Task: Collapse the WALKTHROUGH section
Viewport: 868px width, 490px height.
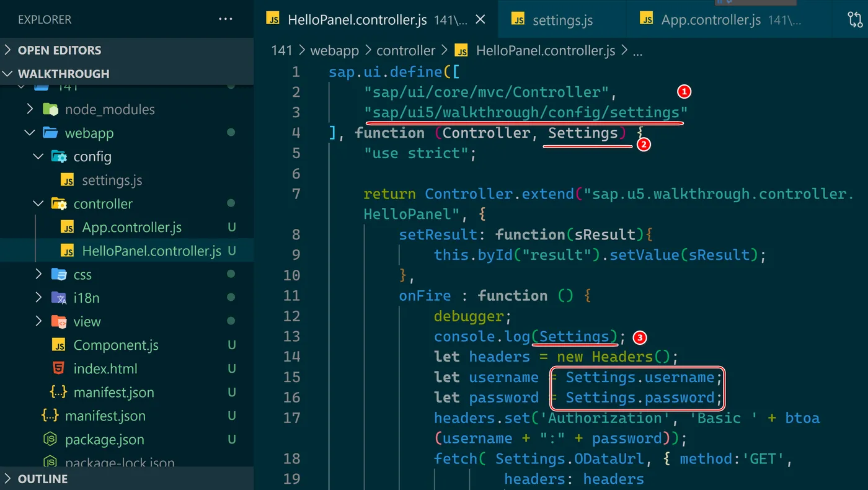Action: pyautogui.click(x=126, y=74)
